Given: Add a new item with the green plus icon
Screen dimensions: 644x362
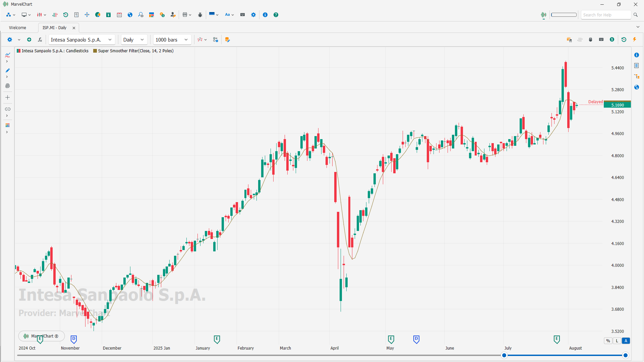Looking at the screenshot, I should 29,40.
